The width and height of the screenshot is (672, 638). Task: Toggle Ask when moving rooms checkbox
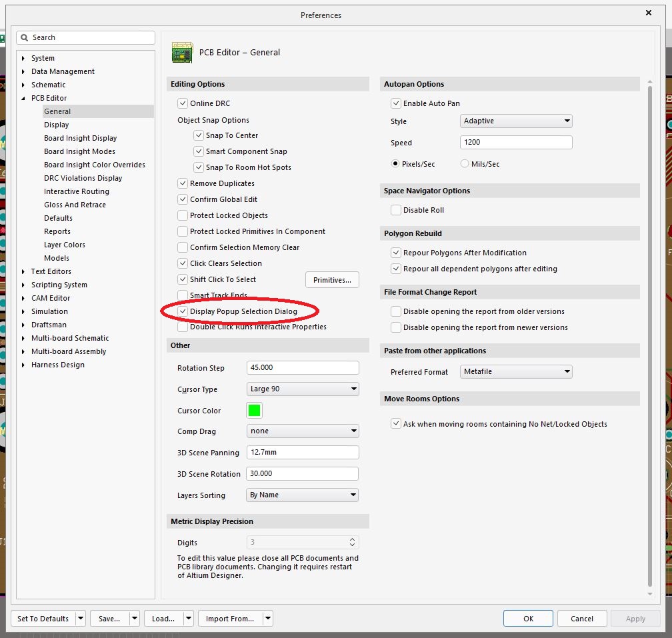click(395, 424)
